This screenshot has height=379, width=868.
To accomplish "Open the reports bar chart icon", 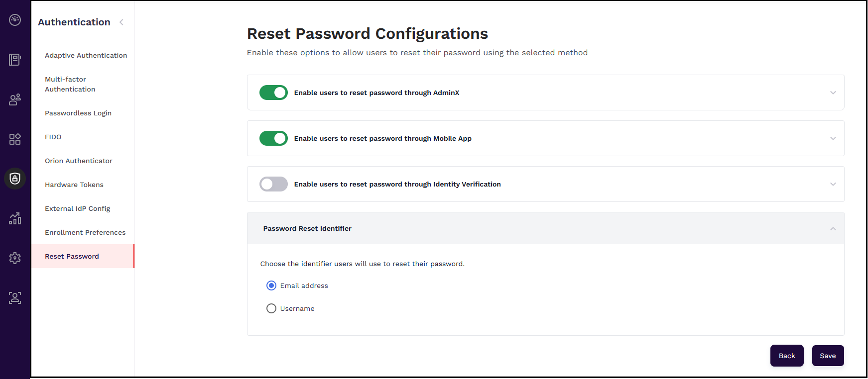I will [15, 218].
